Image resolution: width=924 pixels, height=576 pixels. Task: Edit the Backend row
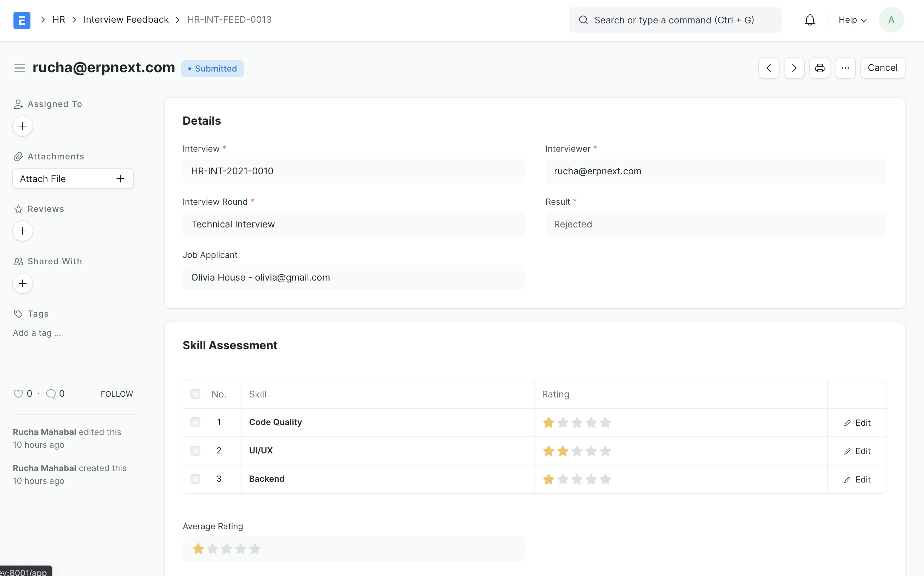tap(857, 480)
